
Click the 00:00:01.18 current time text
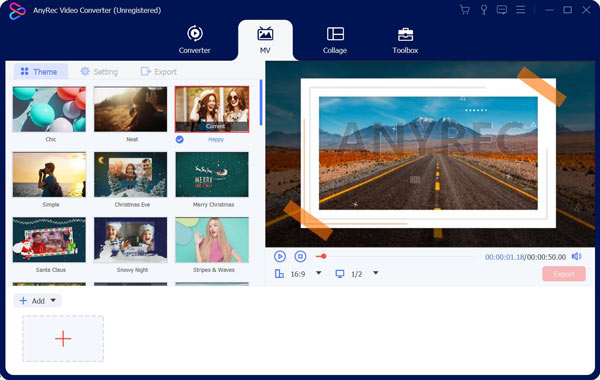pyautogui.click(x=504, y=257)
